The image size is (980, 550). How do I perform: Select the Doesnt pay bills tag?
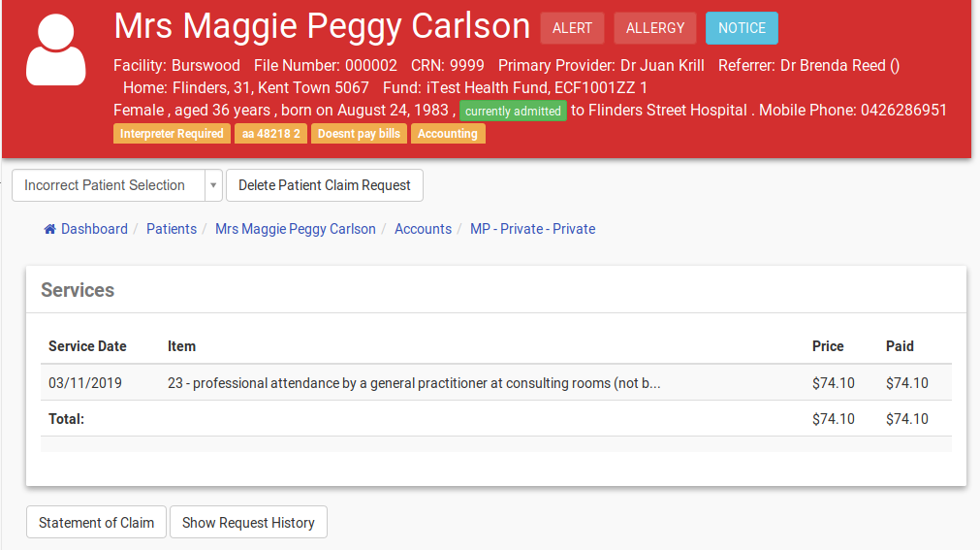pyautogui.click(x=359, y=133)
